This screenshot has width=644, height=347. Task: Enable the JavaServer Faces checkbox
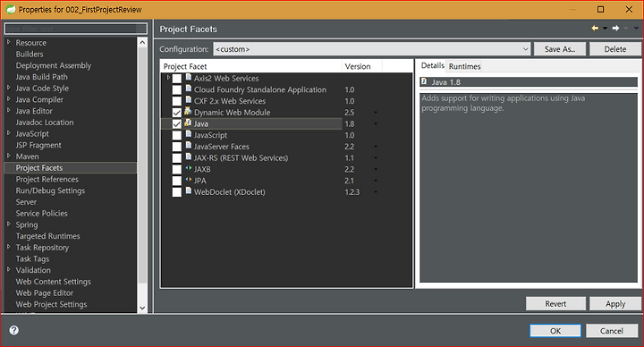tap(177, 147)
